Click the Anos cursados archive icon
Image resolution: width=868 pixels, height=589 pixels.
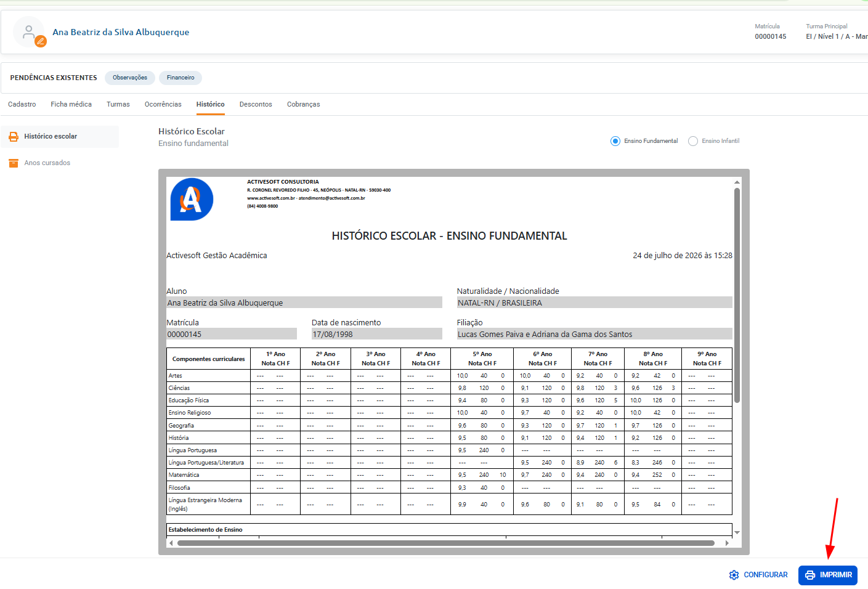[x=14, y=163]
